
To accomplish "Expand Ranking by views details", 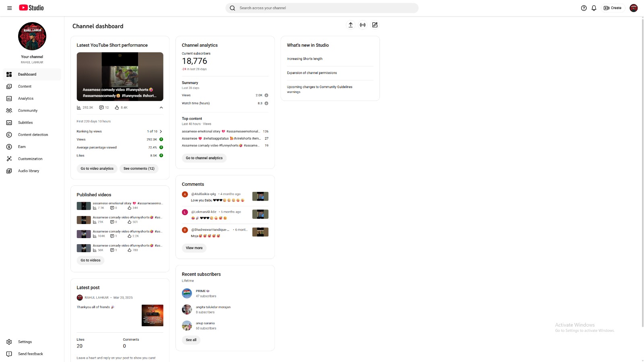I will [x=161, y=131].
